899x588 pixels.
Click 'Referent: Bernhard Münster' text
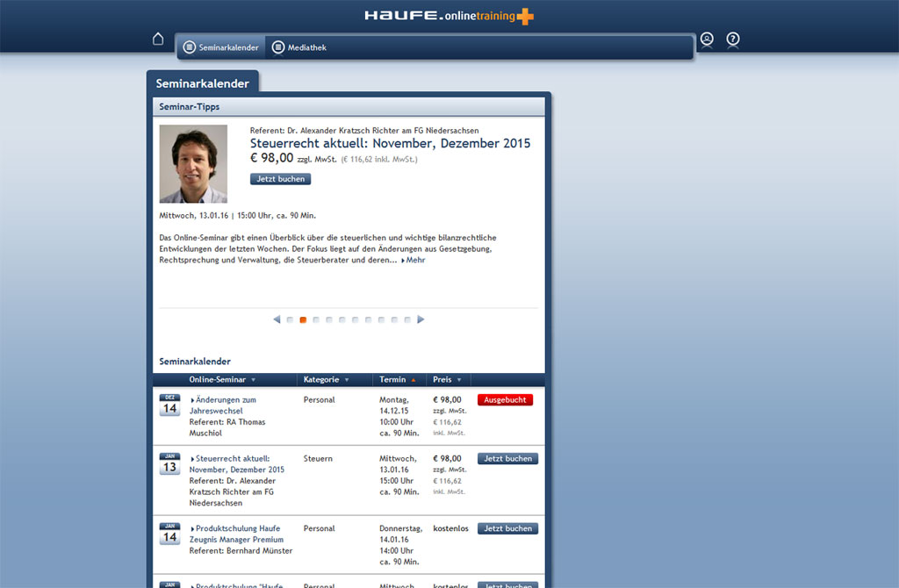[241, 551]
